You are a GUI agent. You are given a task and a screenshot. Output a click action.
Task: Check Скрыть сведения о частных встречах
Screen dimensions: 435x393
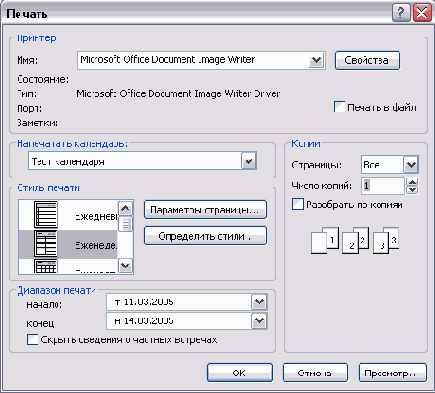(x=32, y=340)
